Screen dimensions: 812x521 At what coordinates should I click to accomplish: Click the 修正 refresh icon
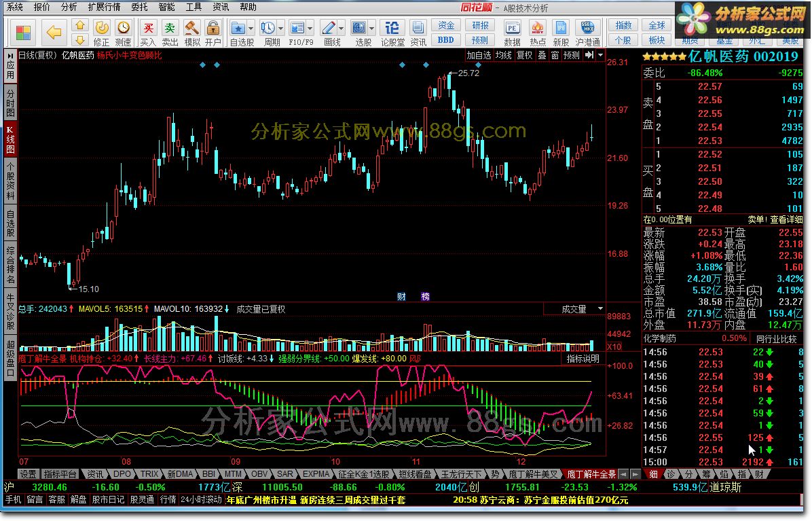pos(102,27)
